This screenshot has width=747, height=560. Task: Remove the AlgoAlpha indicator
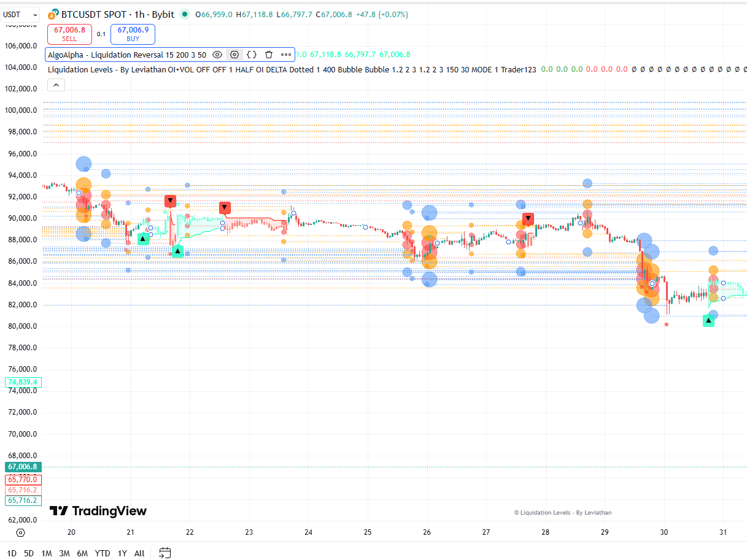[269, 55]
